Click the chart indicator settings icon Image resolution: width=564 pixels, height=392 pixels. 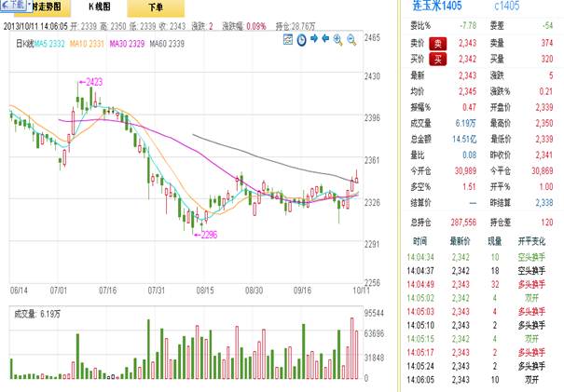tap(286, 39)
